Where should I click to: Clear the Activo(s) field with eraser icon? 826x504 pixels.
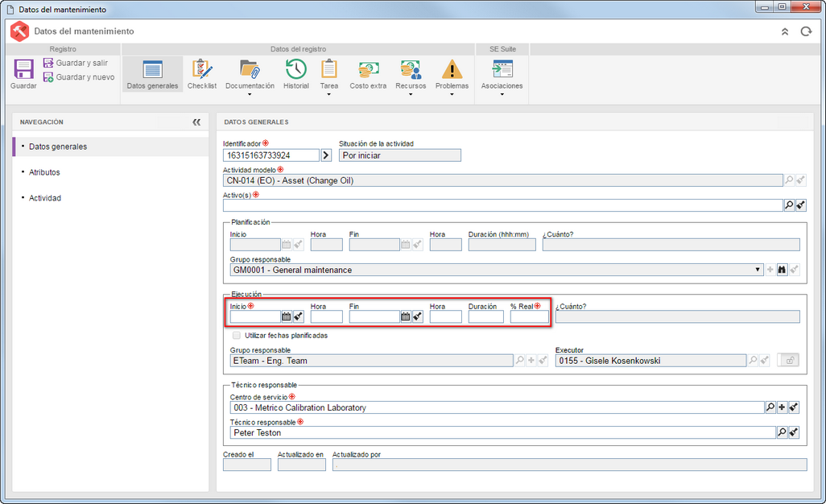[x=801, y=205]
